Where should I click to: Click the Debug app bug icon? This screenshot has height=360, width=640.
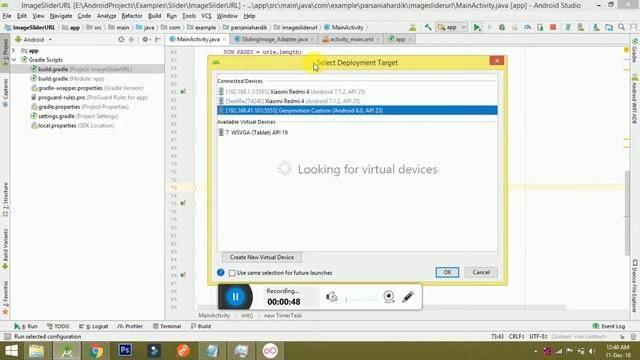(x=502, y=27)
